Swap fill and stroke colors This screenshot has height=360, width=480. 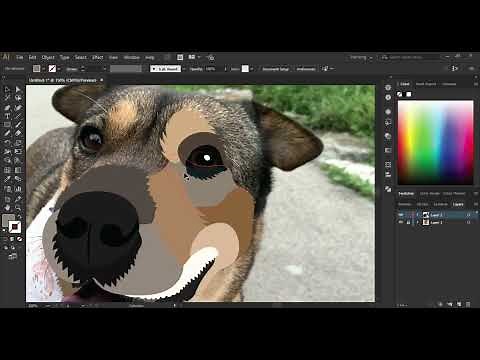pos(19,217)
